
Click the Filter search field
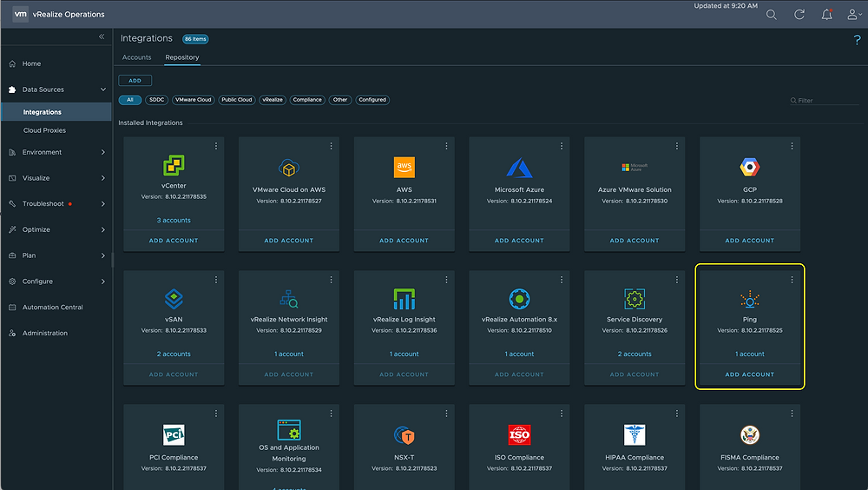click(x=825, y=100)
